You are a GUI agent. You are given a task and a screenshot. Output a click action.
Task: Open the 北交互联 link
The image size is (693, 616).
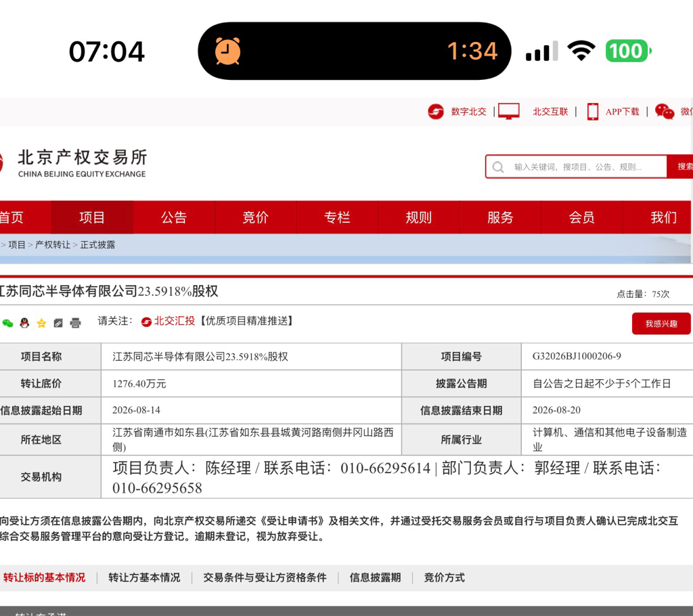(550, 112)
